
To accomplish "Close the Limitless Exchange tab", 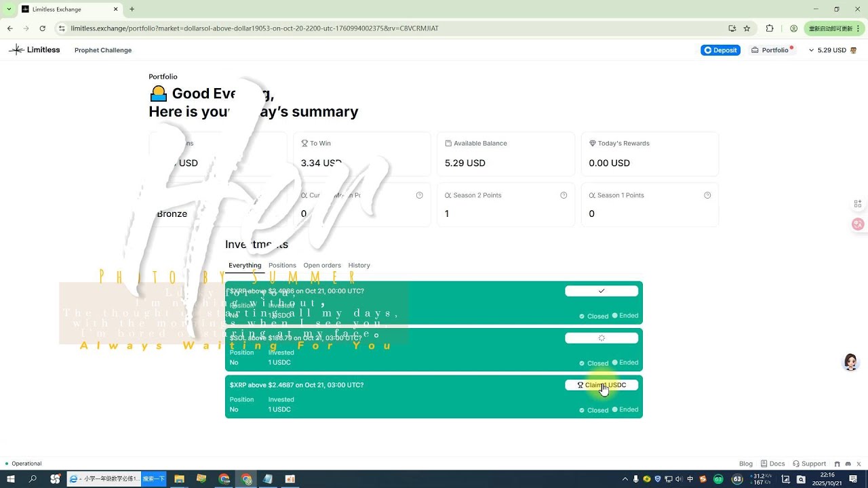I will [x=116, y=9].
